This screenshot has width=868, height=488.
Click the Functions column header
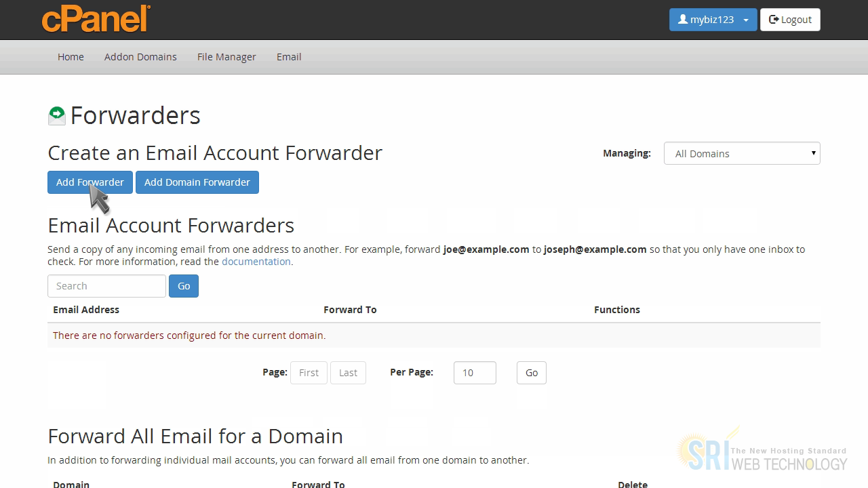pyautogui.click(x=617, y=310)
